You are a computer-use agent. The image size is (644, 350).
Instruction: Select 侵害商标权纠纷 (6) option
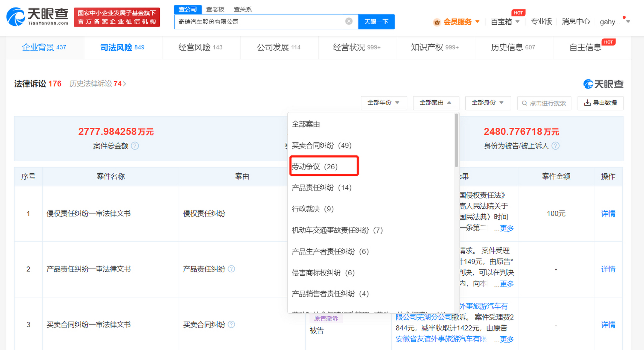coord(323,273)
